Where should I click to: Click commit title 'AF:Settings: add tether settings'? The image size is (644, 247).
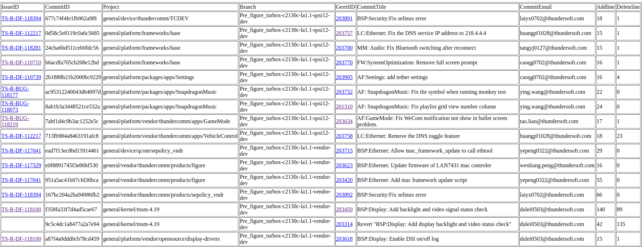click(392, 77)
